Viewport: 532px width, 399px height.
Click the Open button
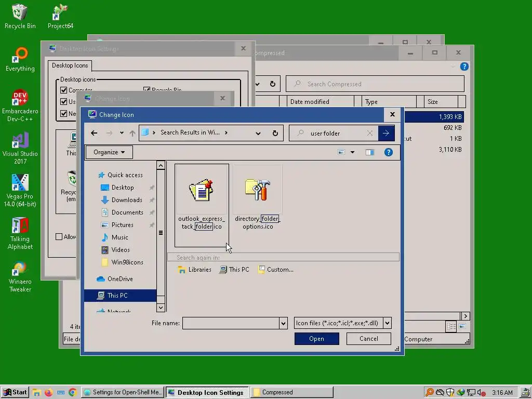[316, 339]
